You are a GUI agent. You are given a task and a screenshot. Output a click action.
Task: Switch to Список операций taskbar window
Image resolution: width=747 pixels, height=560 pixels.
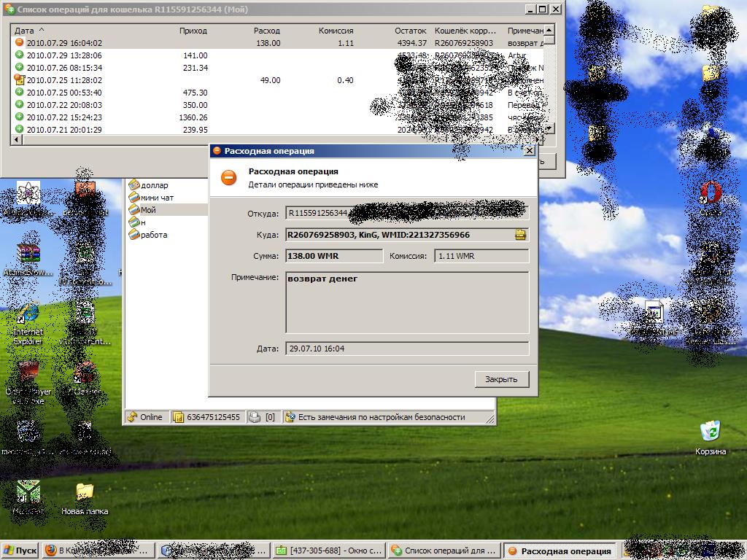click(444, 551)
